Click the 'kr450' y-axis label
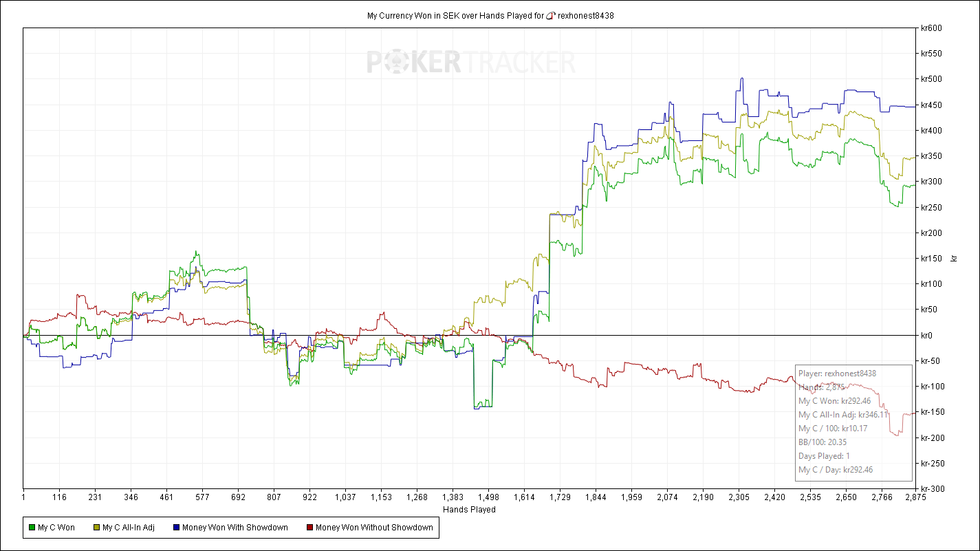This screenshot has width=980, height=551. (x=930, y=105)
